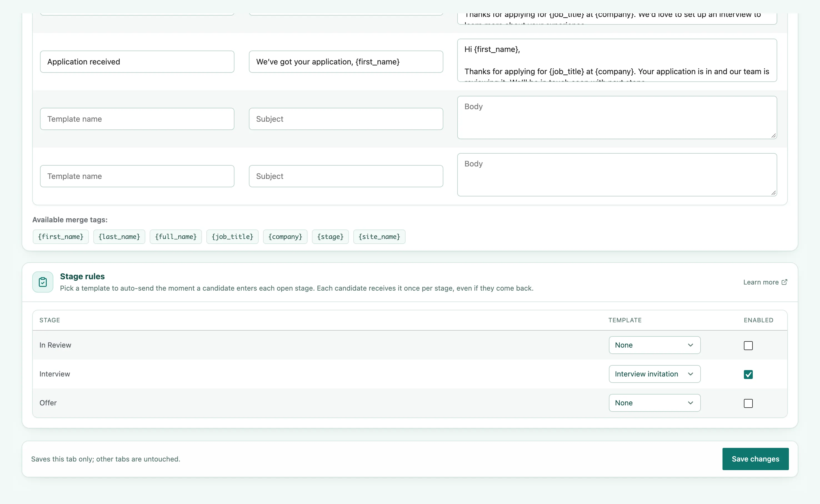Expand the Offer stage template dropdown
The image size is (820, 504).
point(654,403)
